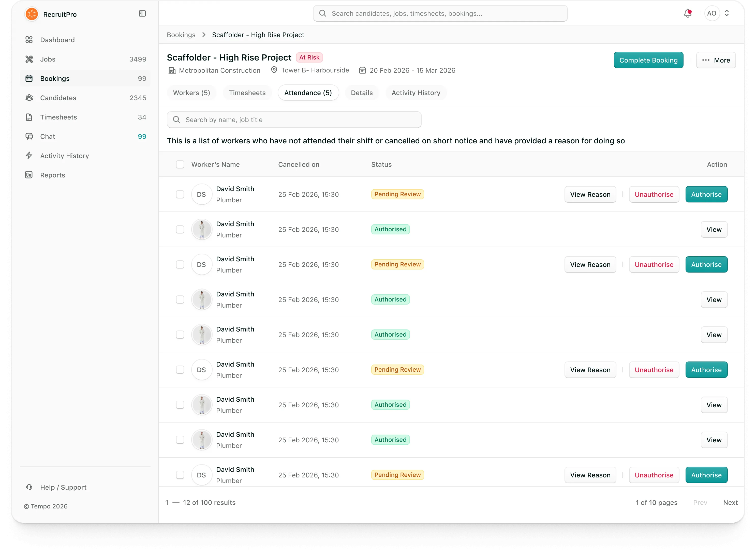Click Authorise in the first row

(x=706, y=194)
